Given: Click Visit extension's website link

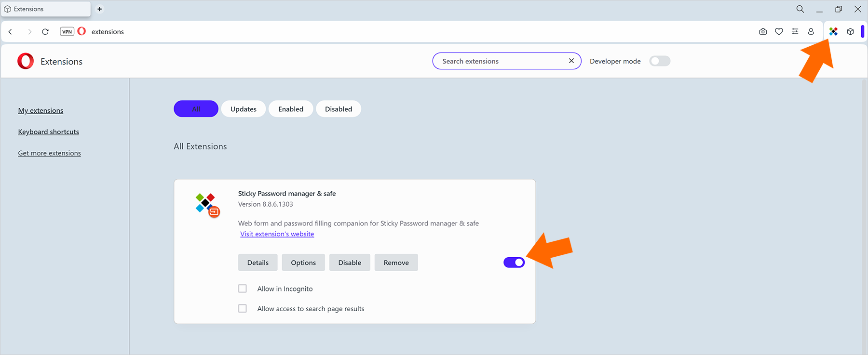Looking at the screenshot, I should coord(277,234).
